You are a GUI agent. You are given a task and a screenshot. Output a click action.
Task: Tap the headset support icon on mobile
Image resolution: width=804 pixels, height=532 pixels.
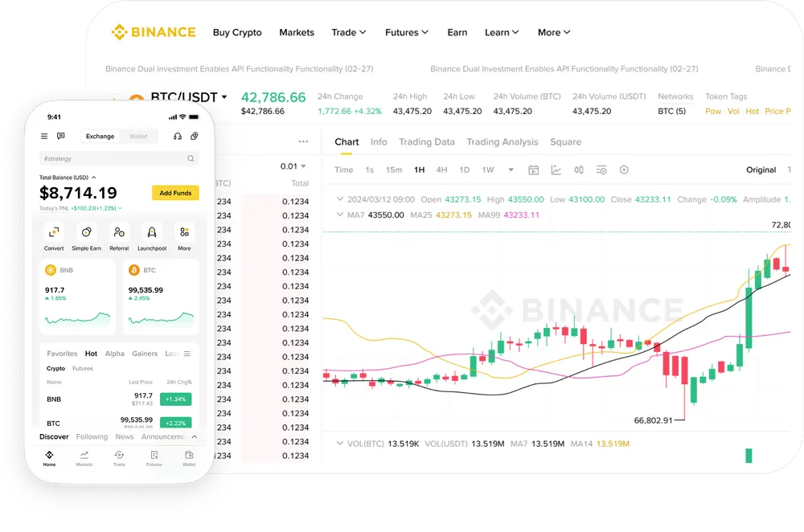[x=178, y=137]
